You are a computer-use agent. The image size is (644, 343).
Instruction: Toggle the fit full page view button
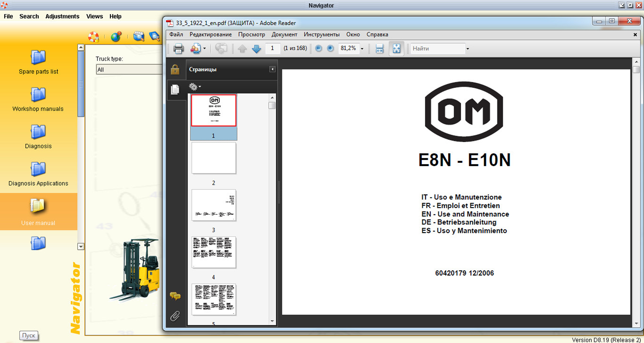[397, 48]
